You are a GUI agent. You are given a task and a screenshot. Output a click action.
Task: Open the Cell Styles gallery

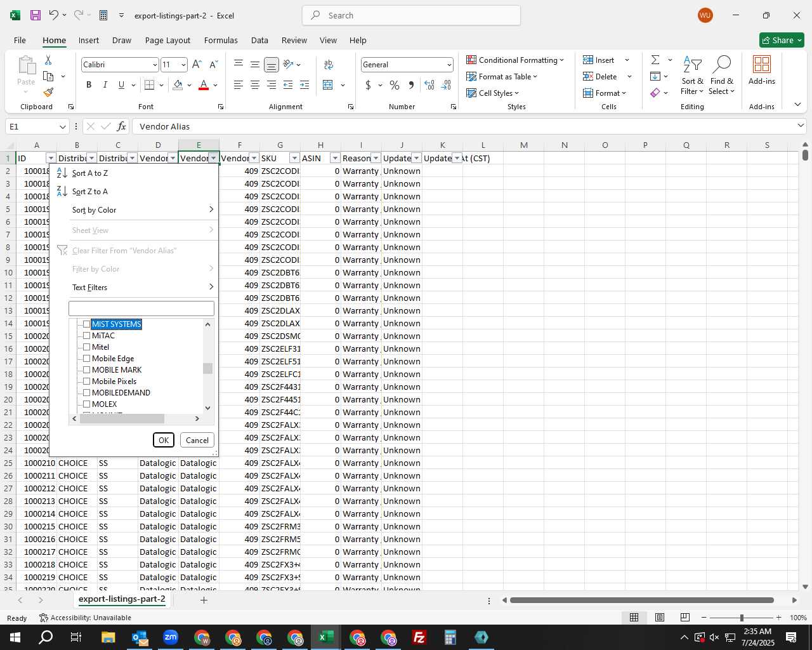(x=493, y=93)
